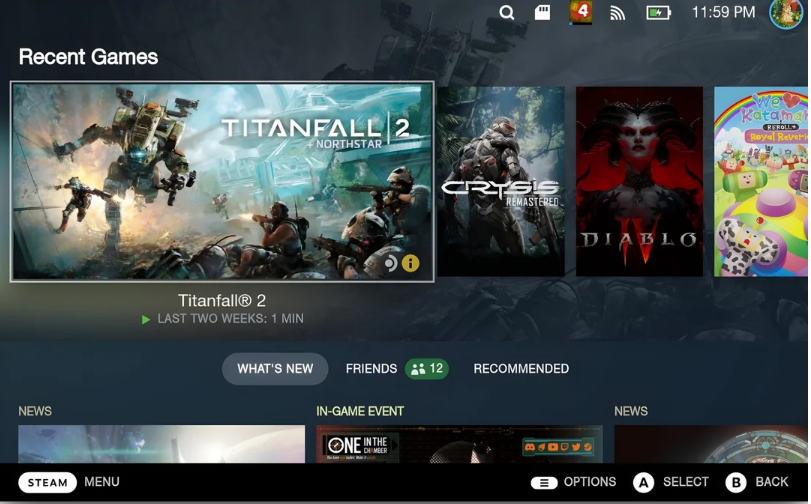Click the MENU label in footer
The image size is (811, 504).
[x=102, y=482]
